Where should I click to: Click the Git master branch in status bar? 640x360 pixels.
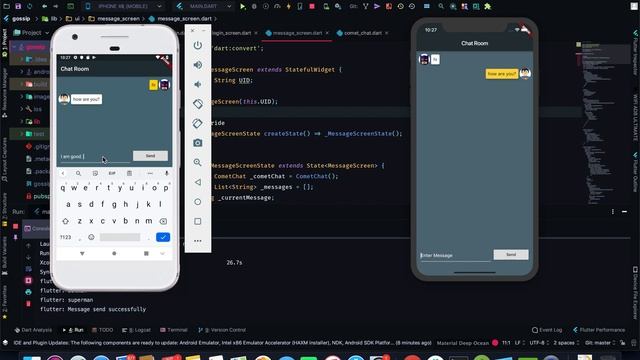[x=600, y=343]
